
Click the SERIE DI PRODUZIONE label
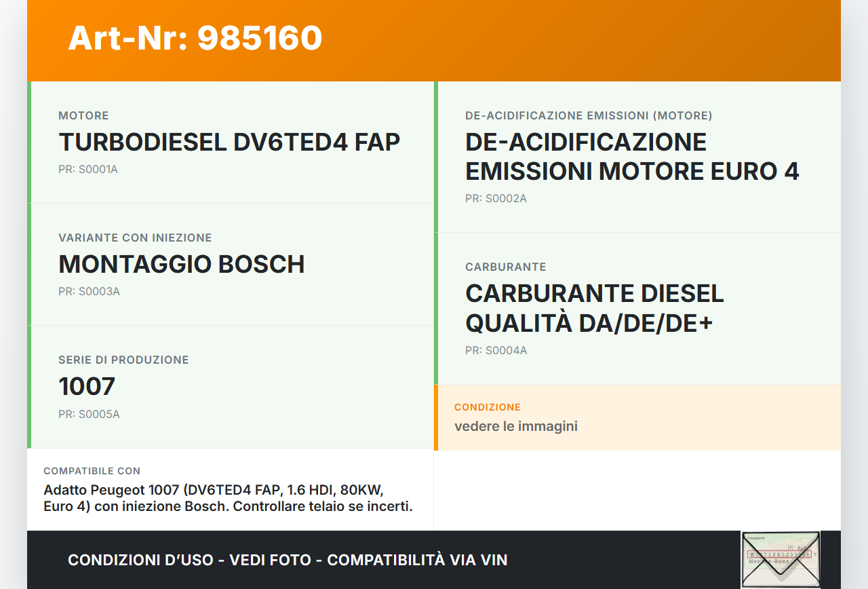[123, 360]
